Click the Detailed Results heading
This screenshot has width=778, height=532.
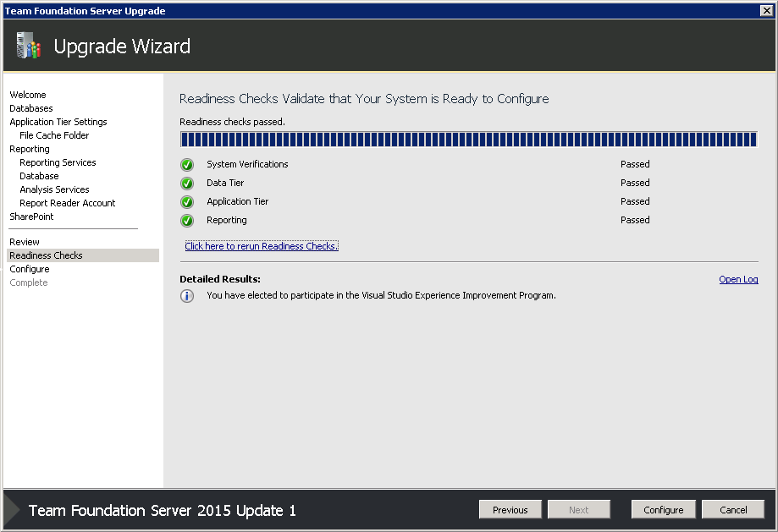coord(220,279)
